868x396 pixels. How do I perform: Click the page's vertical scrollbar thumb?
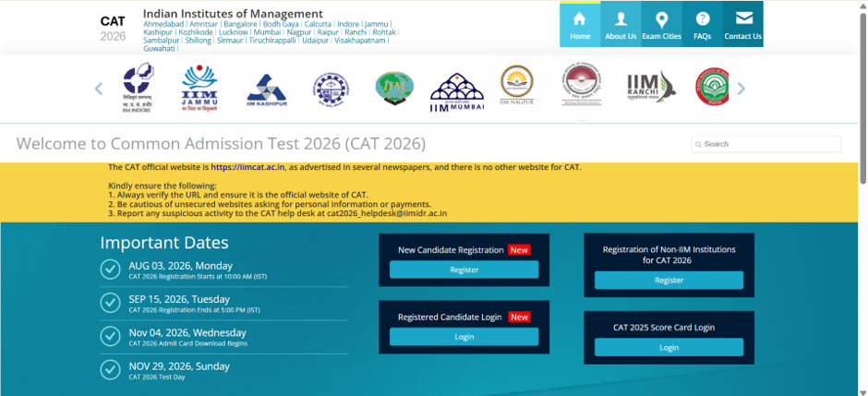tap(862, 97)
